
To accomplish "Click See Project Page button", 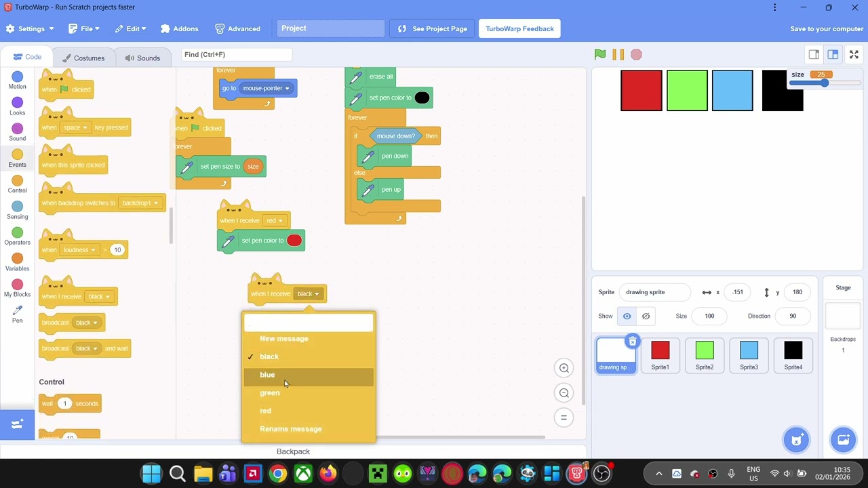I will click(433, 28).
